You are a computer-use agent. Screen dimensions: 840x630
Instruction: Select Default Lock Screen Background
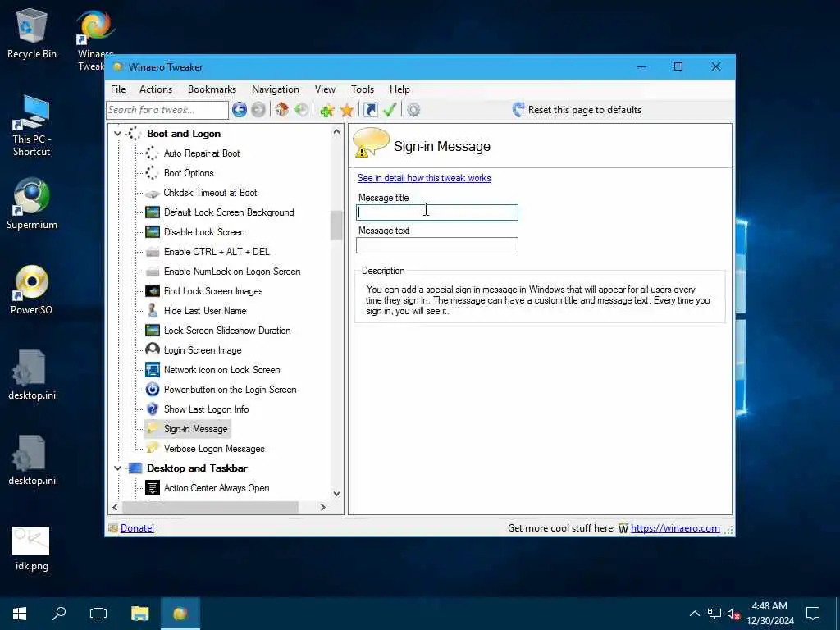[229, 212]
